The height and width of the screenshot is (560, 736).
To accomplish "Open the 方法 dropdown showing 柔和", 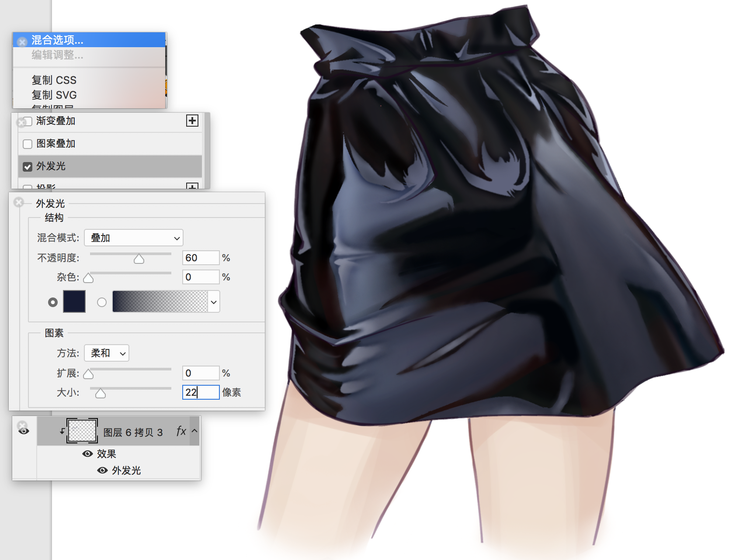I will point(107,353).
